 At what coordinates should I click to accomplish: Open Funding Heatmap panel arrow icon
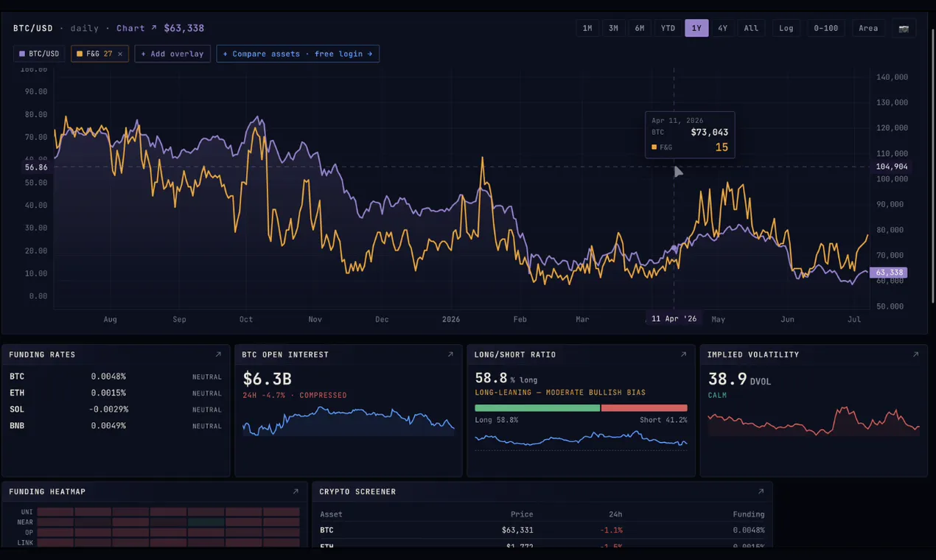click(x=296, y=491)
